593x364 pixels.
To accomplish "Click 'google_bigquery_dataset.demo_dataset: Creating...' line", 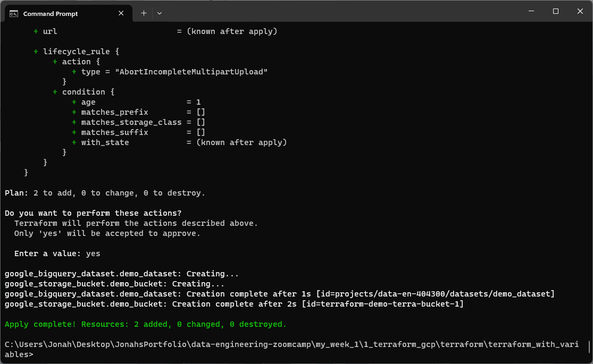I will point(122,274).
